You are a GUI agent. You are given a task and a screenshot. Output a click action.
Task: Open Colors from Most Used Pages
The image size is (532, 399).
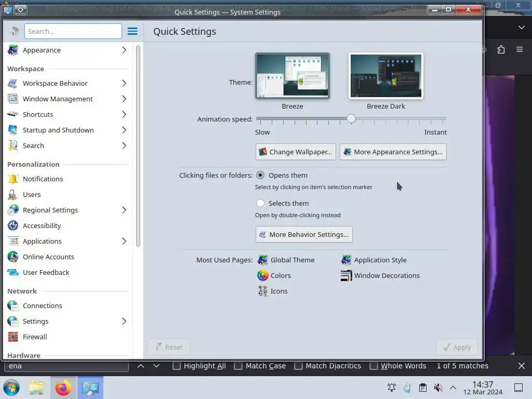[x=274, y=275]
